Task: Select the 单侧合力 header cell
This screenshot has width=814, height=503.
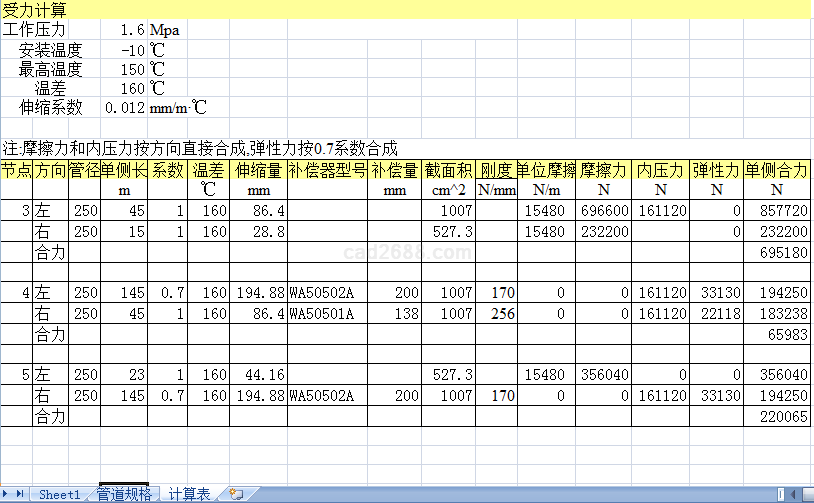Action: click(x=776, y=170)
